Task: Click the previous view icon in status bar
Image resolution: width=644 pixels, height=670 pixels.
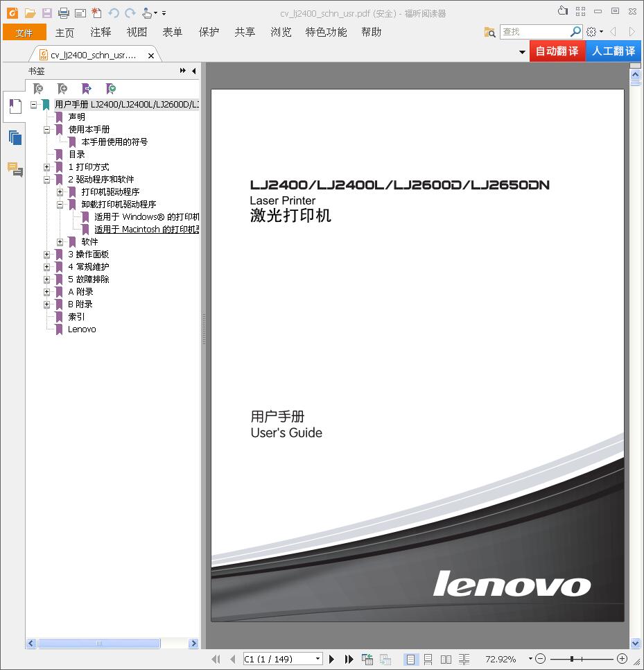Action: pos(367,660)
